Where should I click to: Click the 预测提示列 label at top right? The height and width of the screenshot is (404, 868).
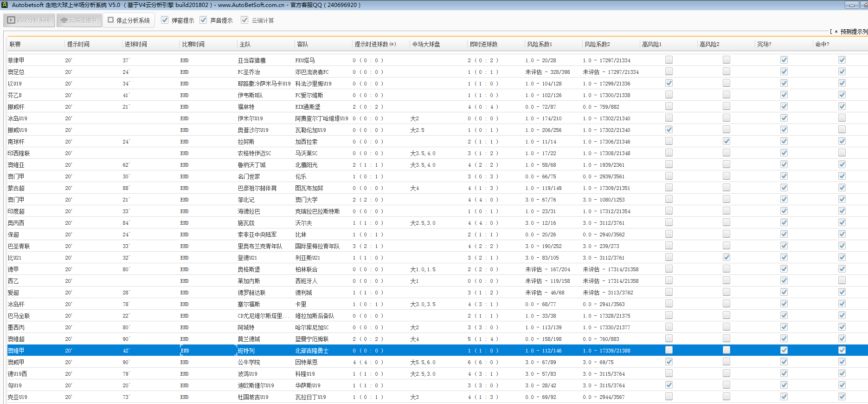click(x=853, y=32)
